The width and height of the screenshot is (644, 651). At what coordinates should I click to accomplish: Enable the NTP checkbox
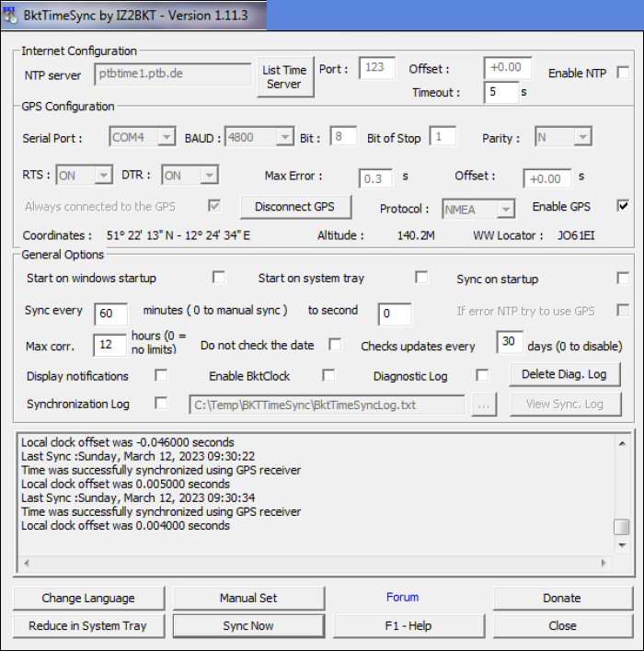point(623,73)
